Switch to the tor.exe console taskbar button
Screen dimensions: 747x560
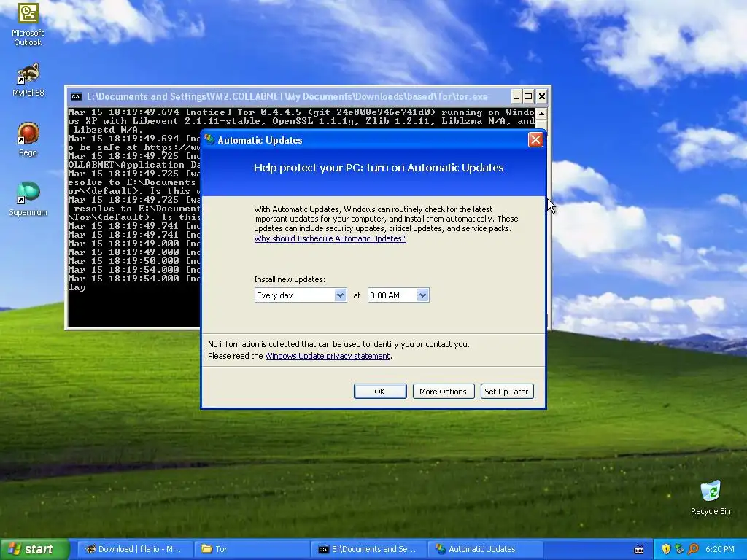pyautogui.click(x=368, y=549)
